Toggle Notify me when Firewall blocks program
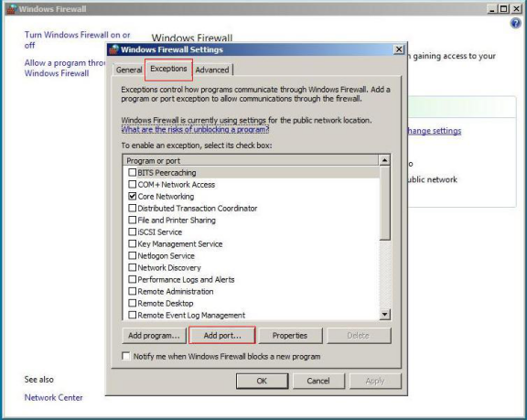The image size is (527, 420). (x=126, y=356)
